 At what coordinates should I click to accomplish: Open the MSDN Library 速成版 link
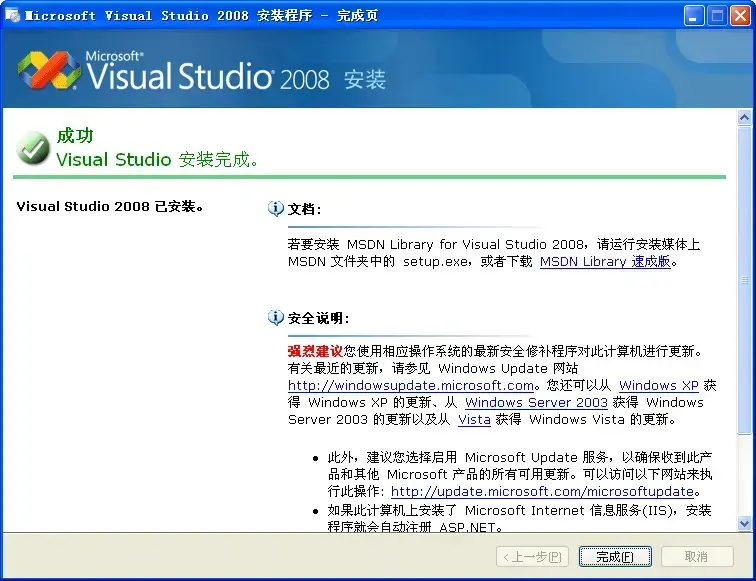pos(605,262)
